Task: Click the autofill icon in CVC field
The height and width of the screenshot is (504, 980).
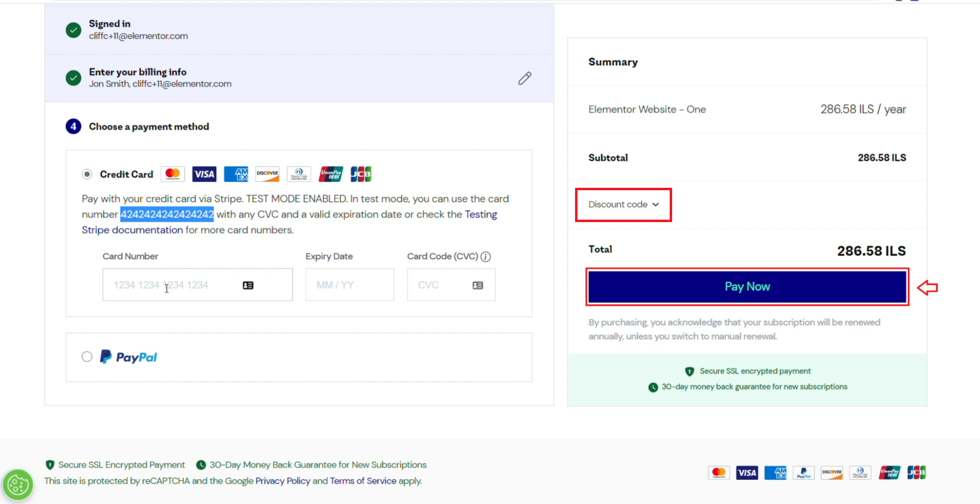Action: click(x=477, y=285)
